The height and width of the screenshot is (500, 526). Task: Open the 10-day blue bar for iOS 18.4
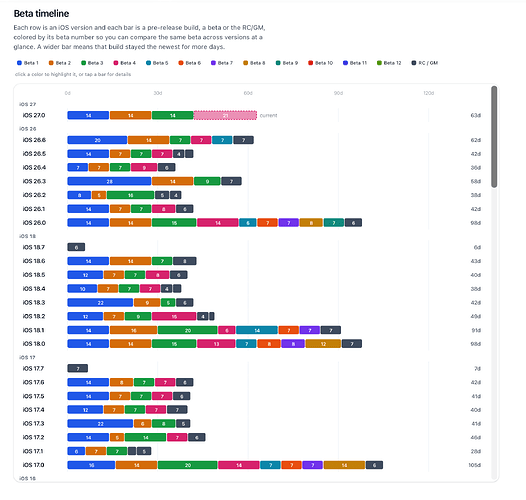82,289
